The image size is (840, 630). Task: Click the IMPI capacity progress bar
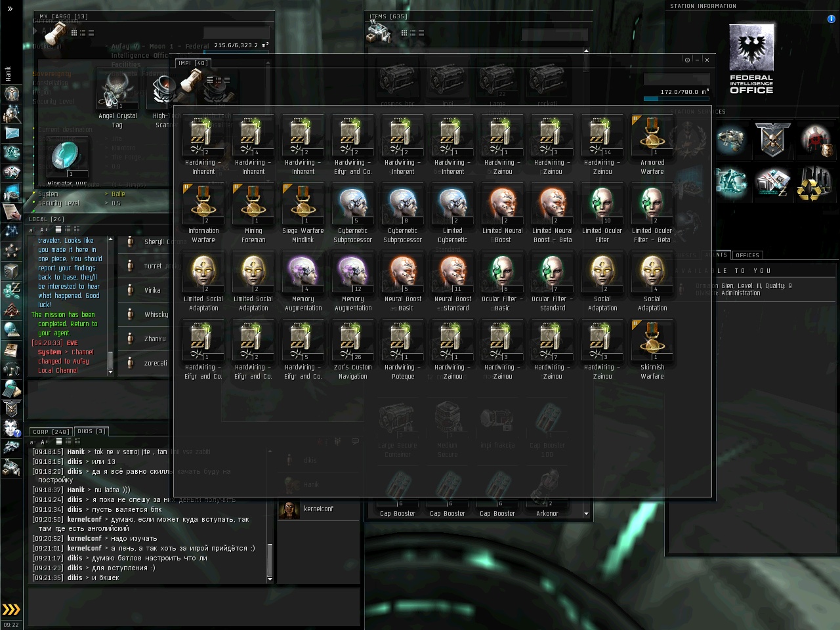point(677,99)
